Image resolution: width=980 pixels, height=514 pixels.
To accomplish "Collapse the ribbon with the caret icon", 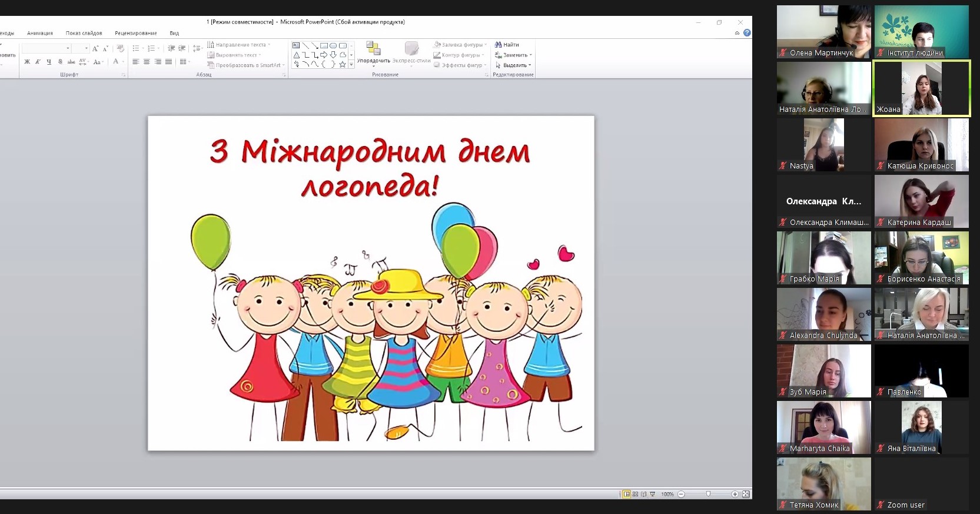I will tap(737, 33).
